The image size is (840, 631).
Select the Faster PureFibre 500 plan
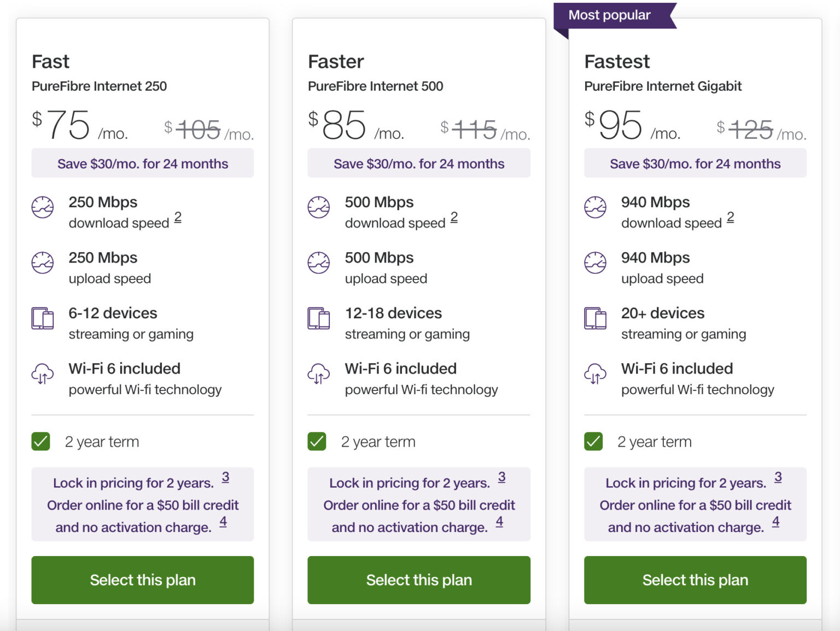[419, 580]
